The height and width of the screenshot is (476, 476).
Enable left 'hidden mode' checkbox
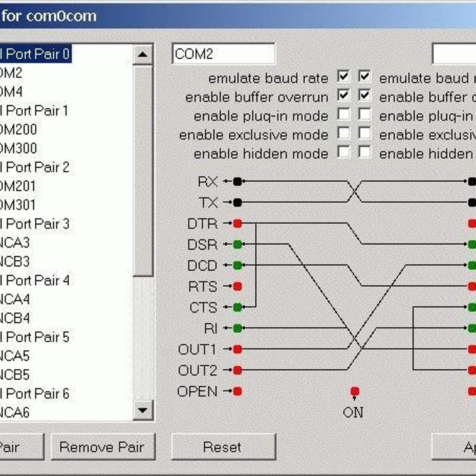[344, 152]
